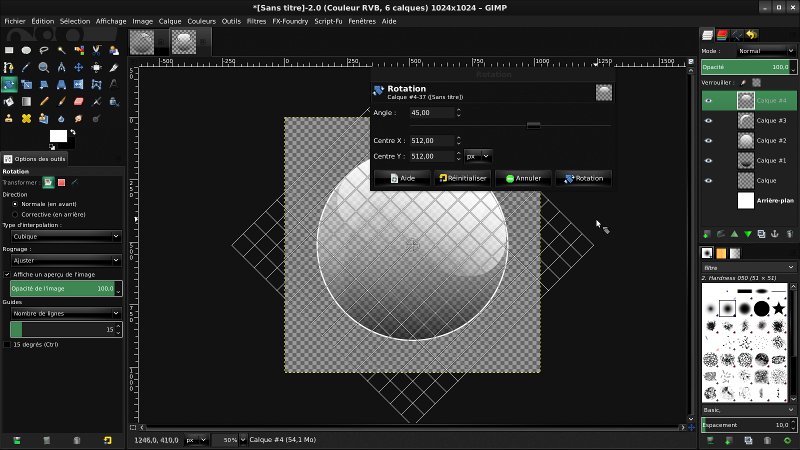
Task: Select the Shear tool
Action: [44, 84]
